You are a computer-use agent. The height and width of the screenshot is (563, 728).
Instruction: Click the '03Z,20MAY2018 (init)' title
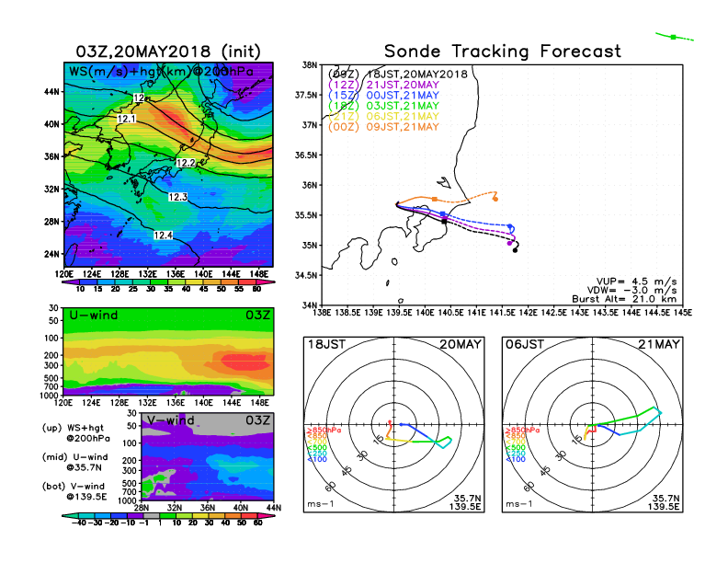168,52
